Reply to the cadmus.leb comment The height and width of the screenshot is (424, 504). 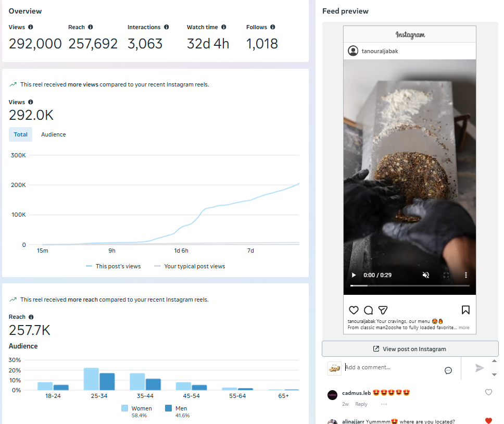tap(361, 404)
